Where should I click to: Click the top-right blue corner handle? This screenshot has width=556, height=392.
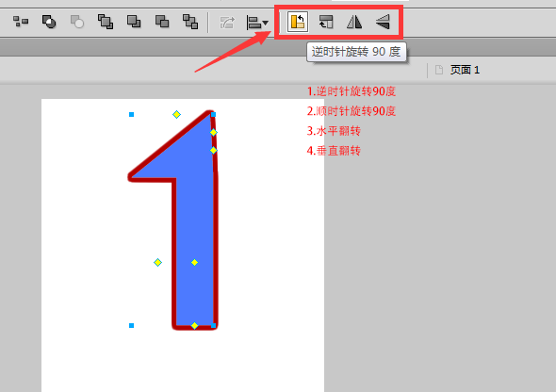pyautogui.click(x=213, y=114)
